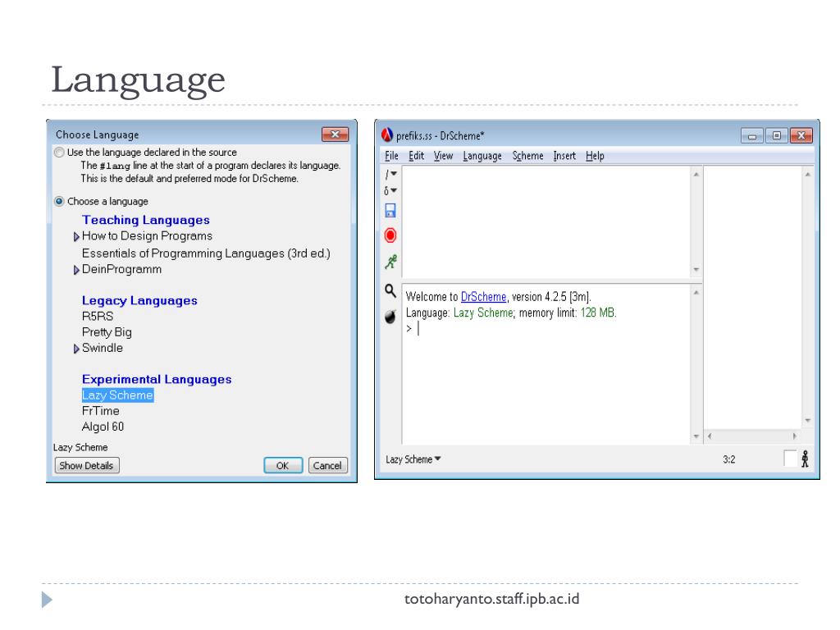840x630 pixels.
Task: Click the interactions pane scroll-down arrow
Action: point(696,436)
